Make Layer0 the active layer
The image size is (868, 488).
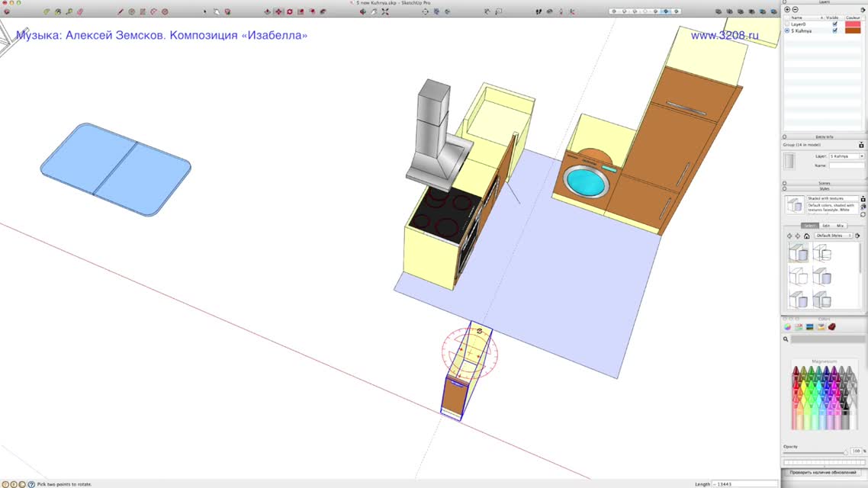pos(787,24)
